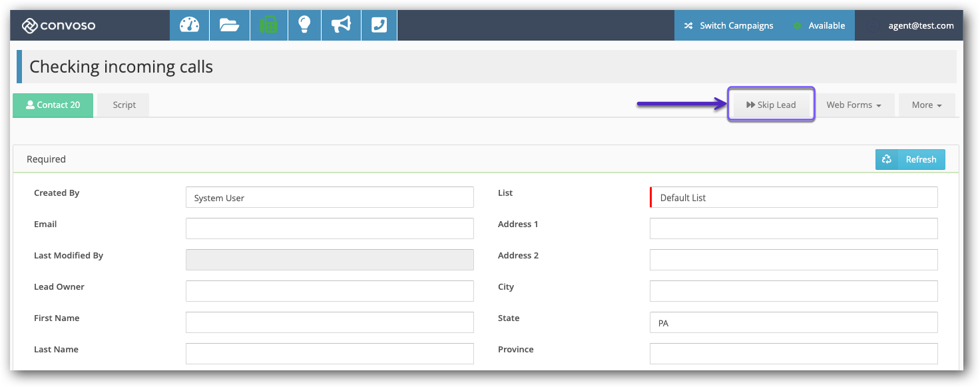Switch to the Script tab

(124, 105)
